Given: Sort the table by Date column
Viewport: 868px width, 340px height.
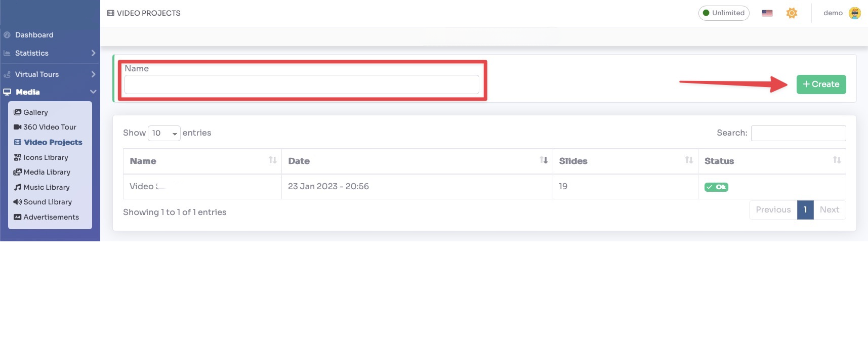Looking at the screenshot, I should pyautogui.click(x=544, y=160).
